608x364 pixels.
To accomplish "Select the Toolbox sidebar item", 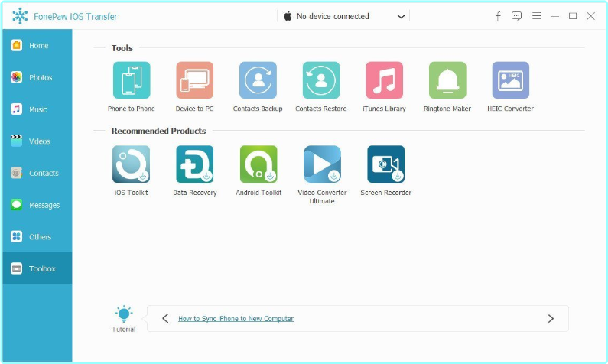I will (37, 268).
